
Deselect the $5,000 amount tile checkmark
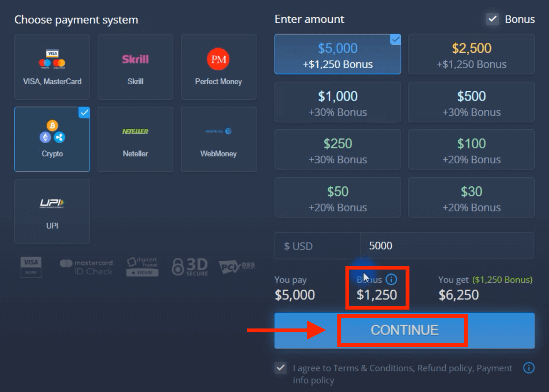pos(395,39)
